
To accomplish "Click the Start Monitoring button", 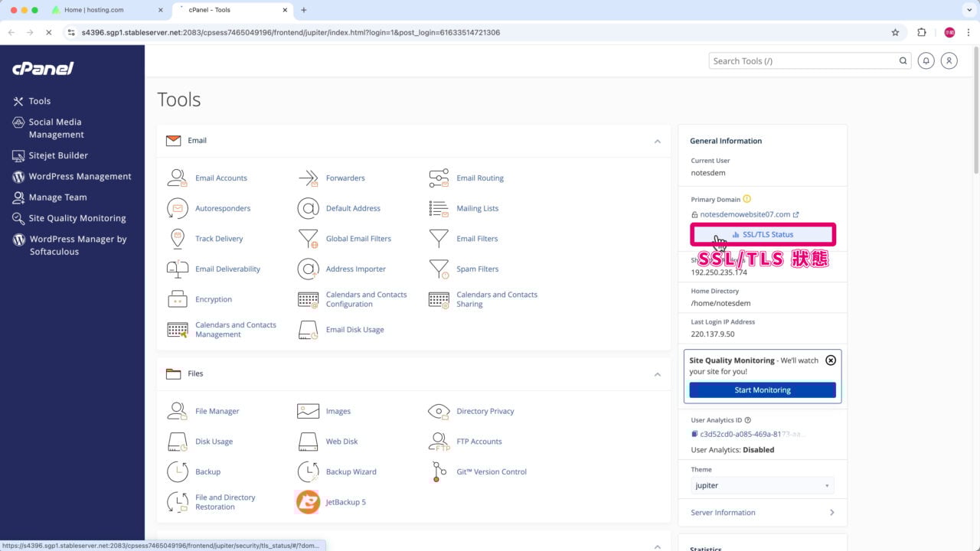I will coord(762,390).
